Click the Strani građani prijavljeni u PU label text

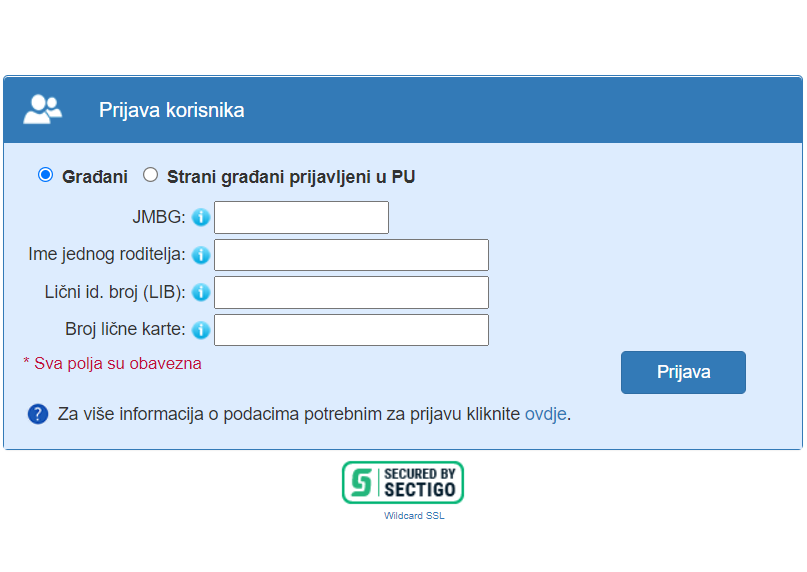click(291, 177)
